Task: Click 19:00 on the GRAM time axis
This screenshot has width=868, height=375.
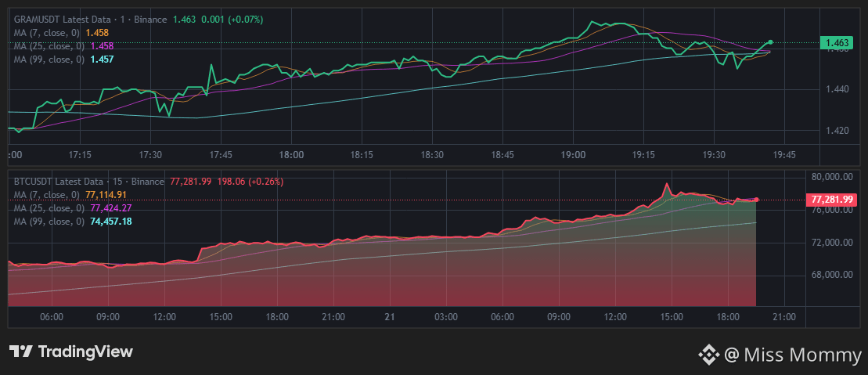Action: click(x=573, y=155)
